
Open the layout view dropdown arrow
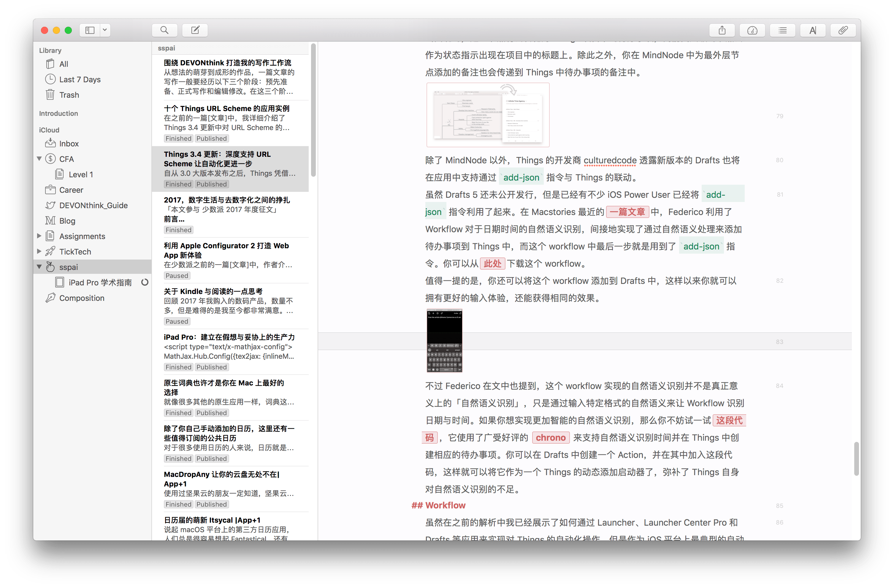(x=105, y=30)
